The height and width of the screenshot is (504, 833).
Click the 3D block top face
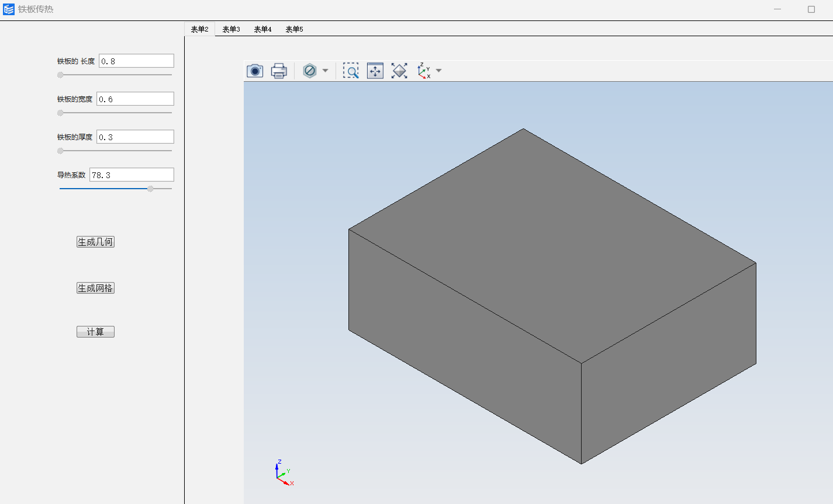(552, 246)
